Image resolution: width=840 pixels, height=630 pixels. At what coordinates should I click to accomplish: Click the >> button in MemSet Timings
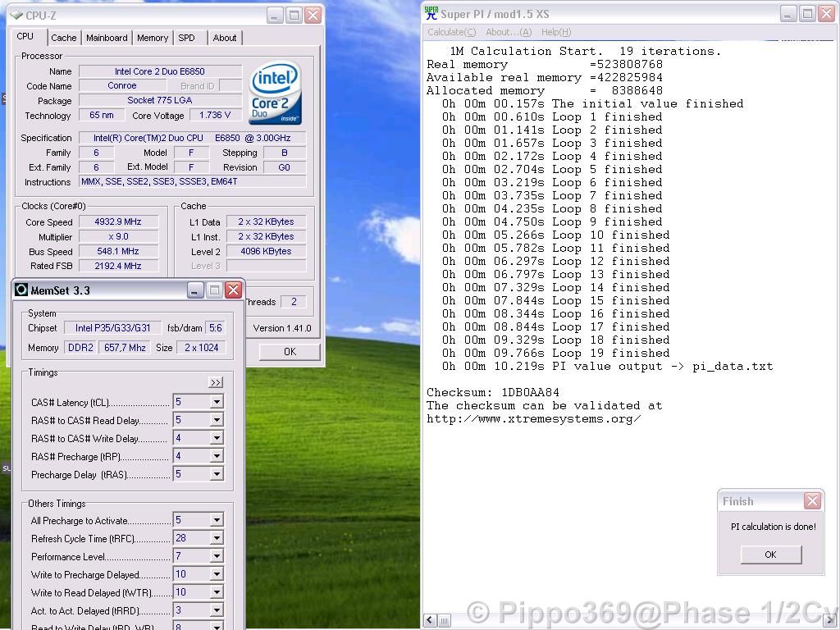tap(216, 382)
